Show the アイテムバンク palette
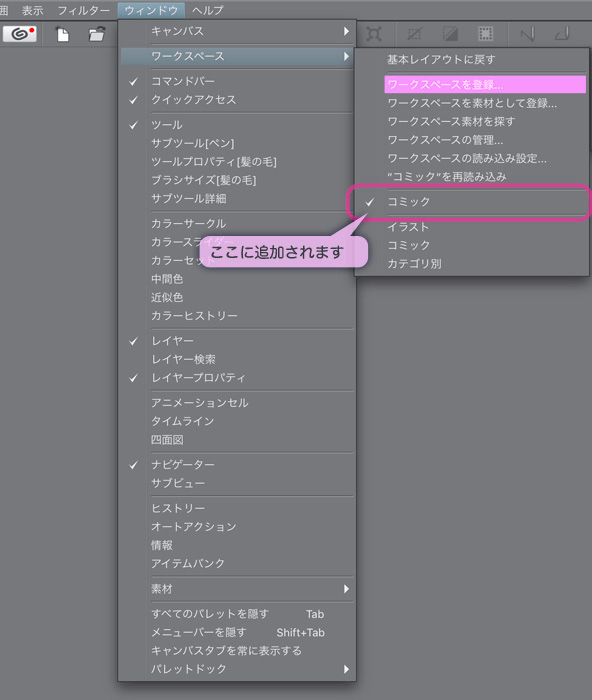 238,563
